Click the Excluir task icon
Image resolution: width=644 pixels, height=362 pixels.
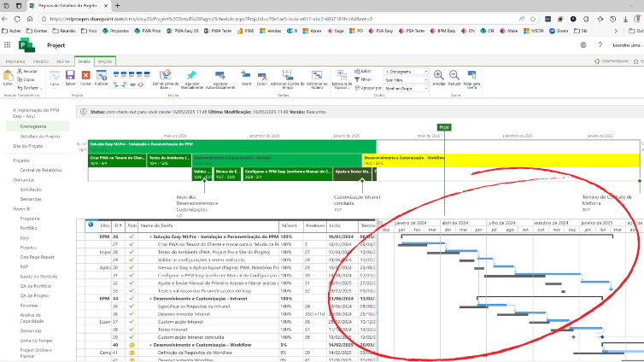(x=262, y=76)
